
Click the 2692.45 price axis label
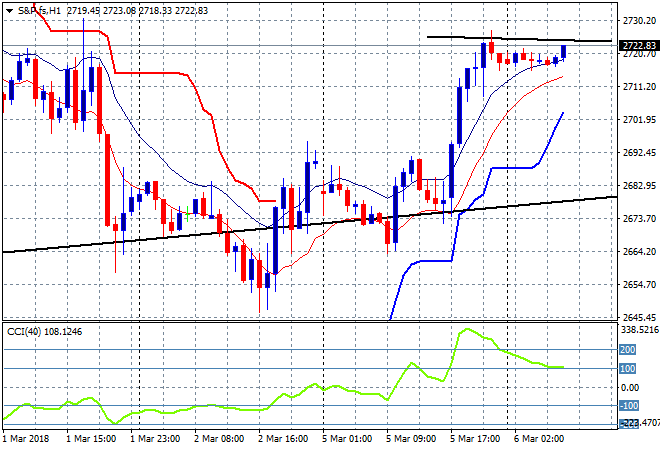[639, 152]
